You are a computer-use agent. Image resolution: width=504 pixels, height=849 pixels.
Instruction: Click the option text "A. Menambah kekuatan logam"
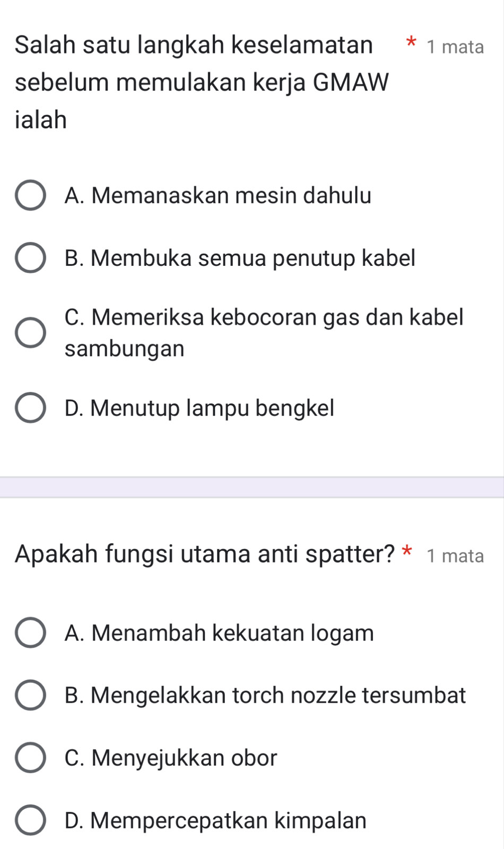tap(219, 633)
